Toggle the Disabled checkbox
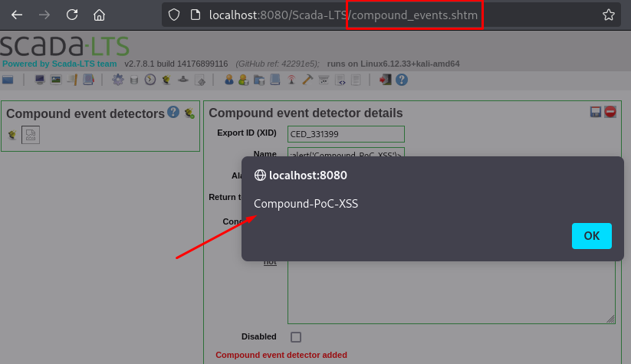This screenshot has height=364, width=631. click(296, 337)
